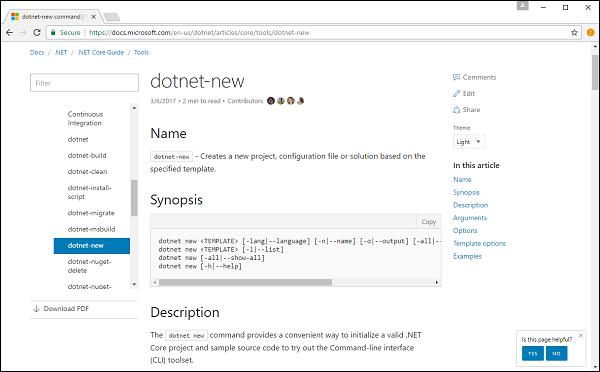Open dotnet-nuget-delete in the sidebar

click(89, 266)
